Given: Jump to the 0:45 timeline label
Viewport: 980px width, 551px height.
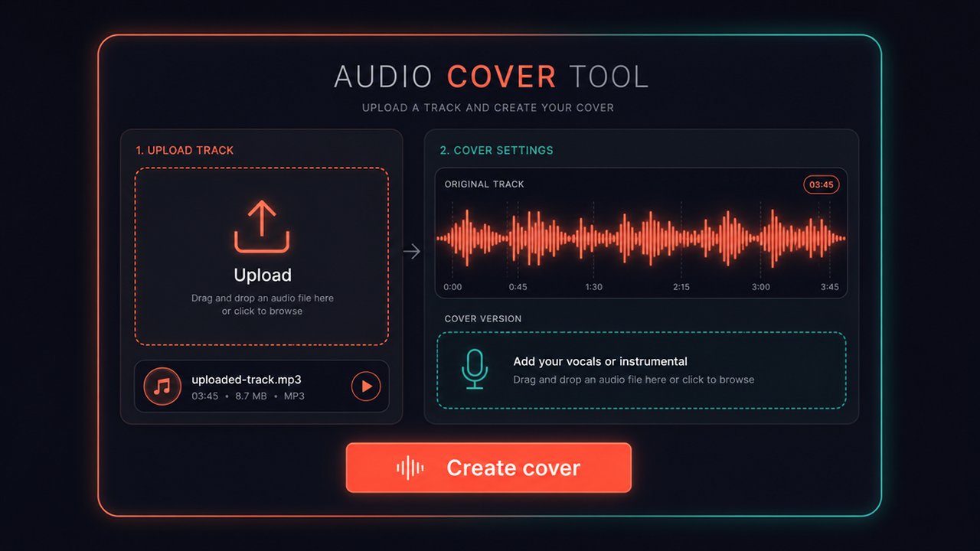Looking at the screenshot, I should (518, 287).
